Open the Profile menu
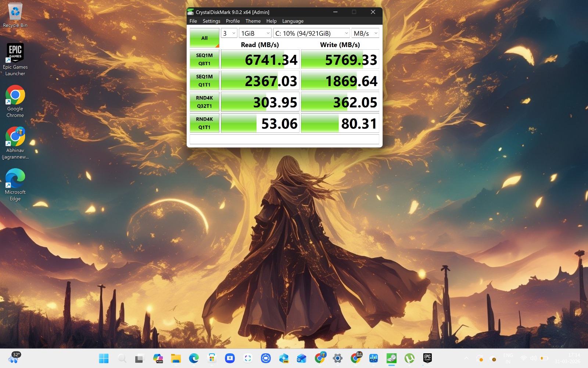 tap(233, 21)
